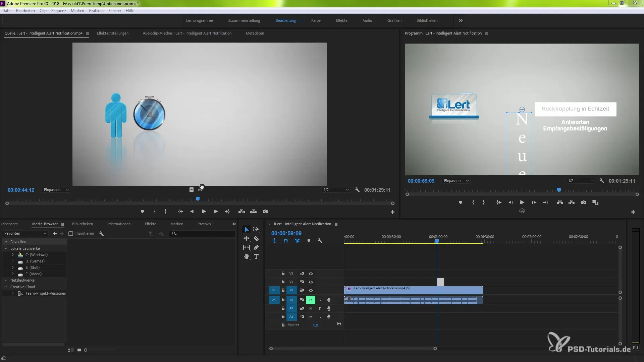The image size is (644, 362).
Task: Enable voice-over record on A1
Action: [x=329, y=300]
